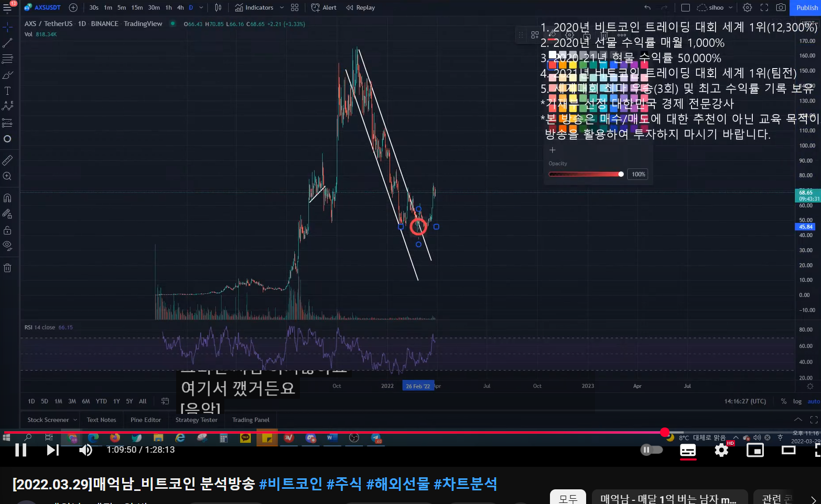Image resolution: width=821 pixels, height=504 pixels.
Task: Click the Go to date icon
Action: 165,401
